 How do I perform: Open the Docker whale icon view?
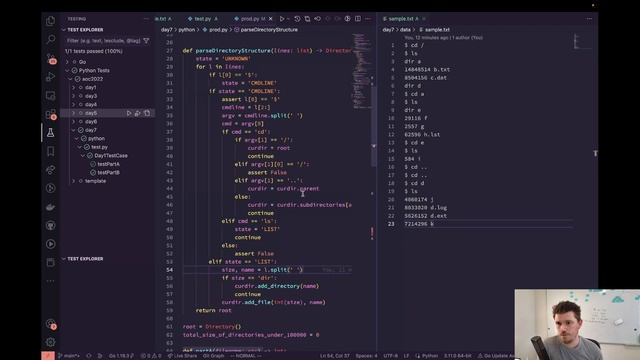51,207
